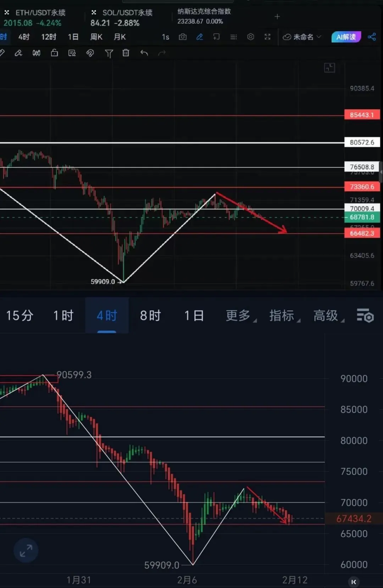Image resolution: width=383 pixels, height=588 pixels.
Task: Select the 66482.3 red price label
Action: (362, 233)
